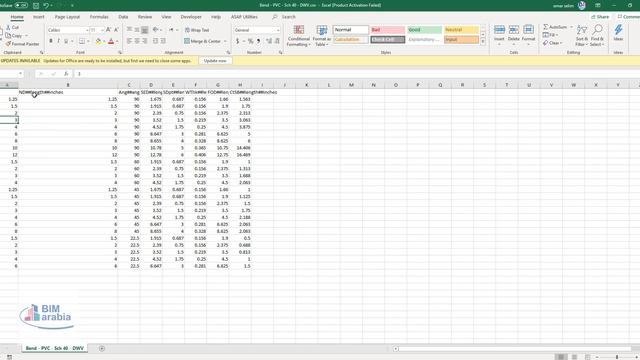Apply the Comma style
The width and height of the screenshot is (640, 360).
point(258,41)
